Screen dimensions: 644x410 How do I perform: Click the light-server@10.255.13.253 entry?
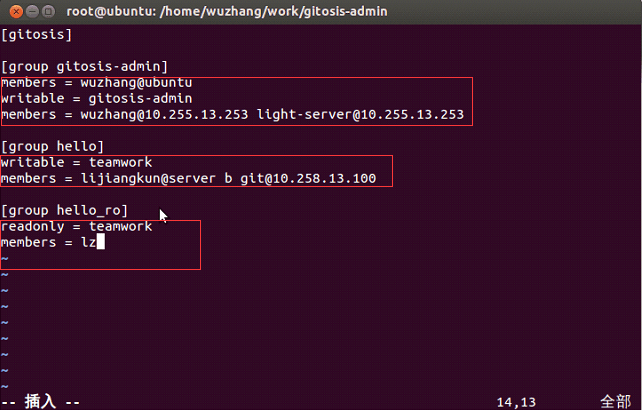pos(360,114)
